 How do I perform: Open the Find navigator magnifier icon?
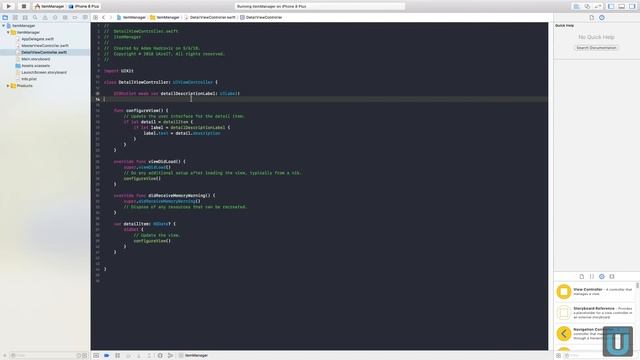coord(35,18)
